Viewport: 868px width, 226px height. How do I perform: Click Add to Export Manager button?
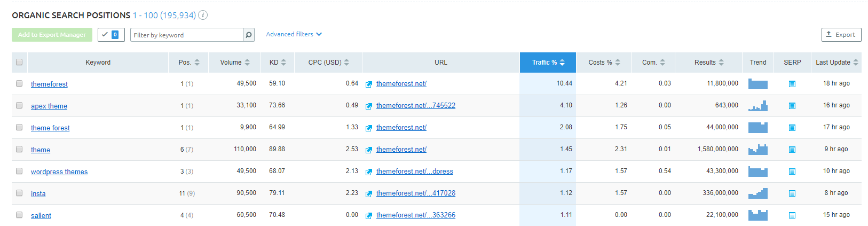click(52, 35)
